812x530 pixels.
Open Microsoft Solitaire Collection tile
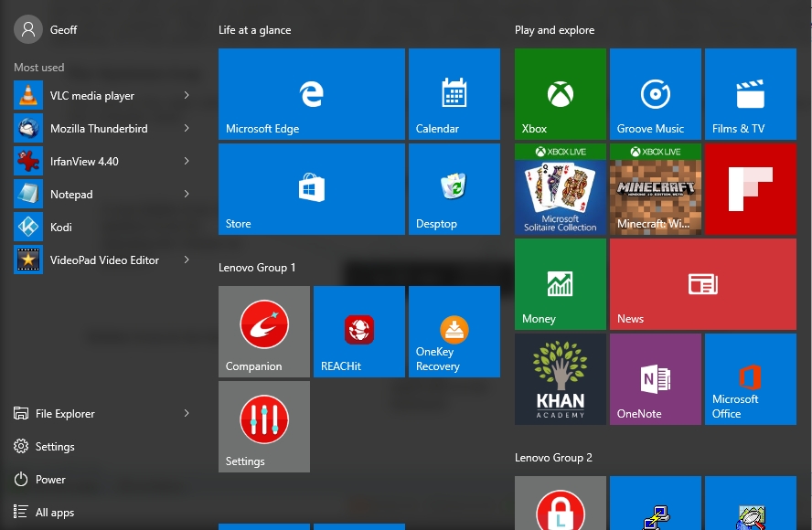560,189
